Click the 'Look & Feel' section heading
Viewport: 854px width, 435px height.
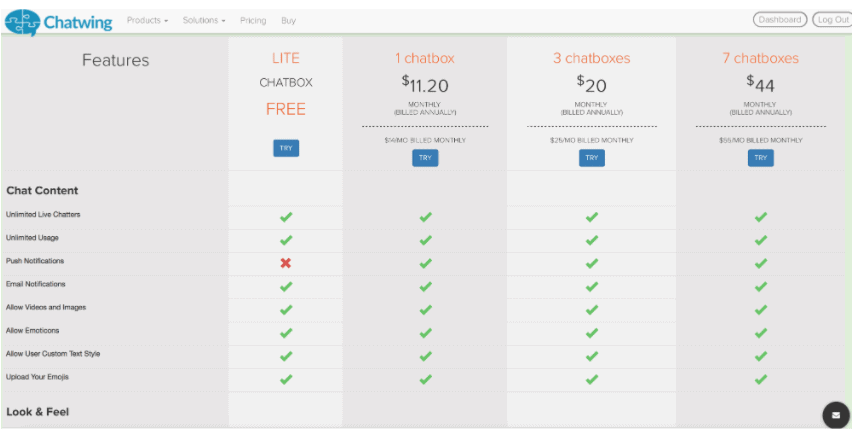click(38, 412)
